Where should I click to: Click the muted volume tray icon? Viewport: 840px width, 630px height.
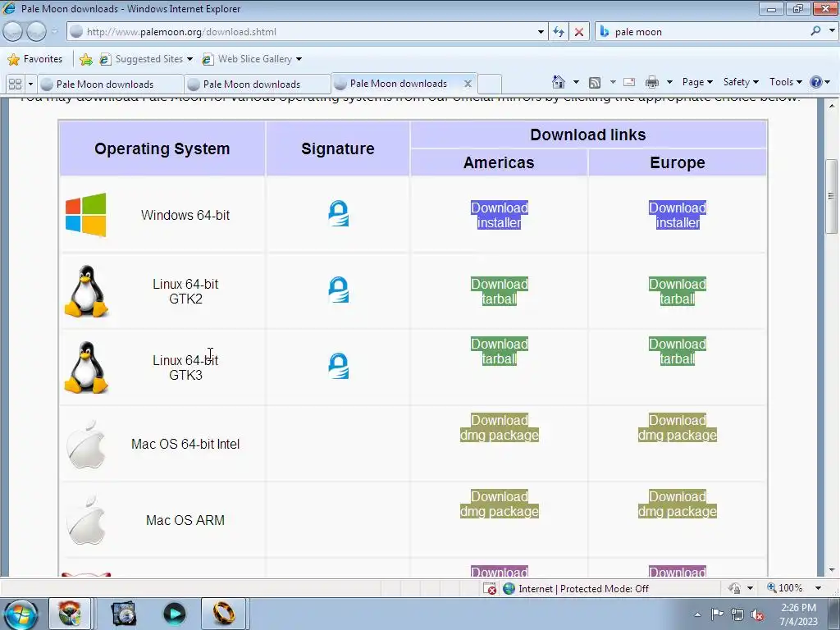coord(757,614)
